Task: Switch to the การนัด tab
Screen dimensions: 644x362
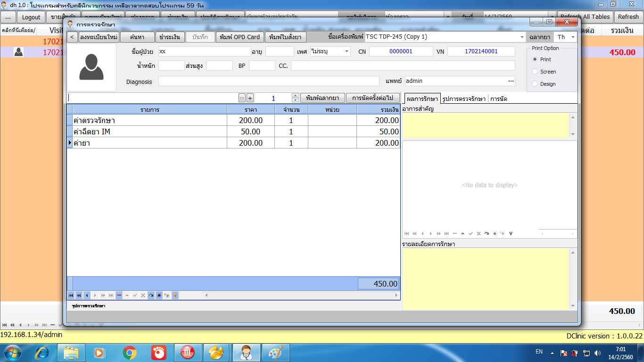Action: pyautogui.click(x=498, y=99)
